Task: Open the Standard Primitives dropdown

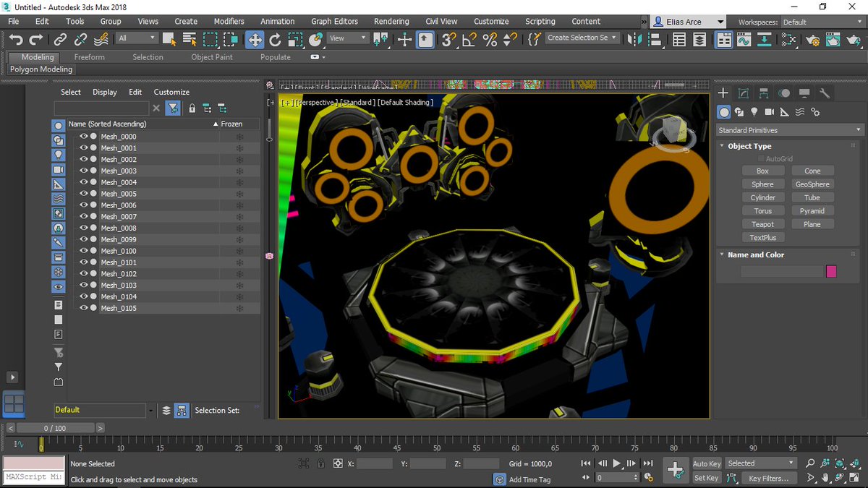Action: 789,130
